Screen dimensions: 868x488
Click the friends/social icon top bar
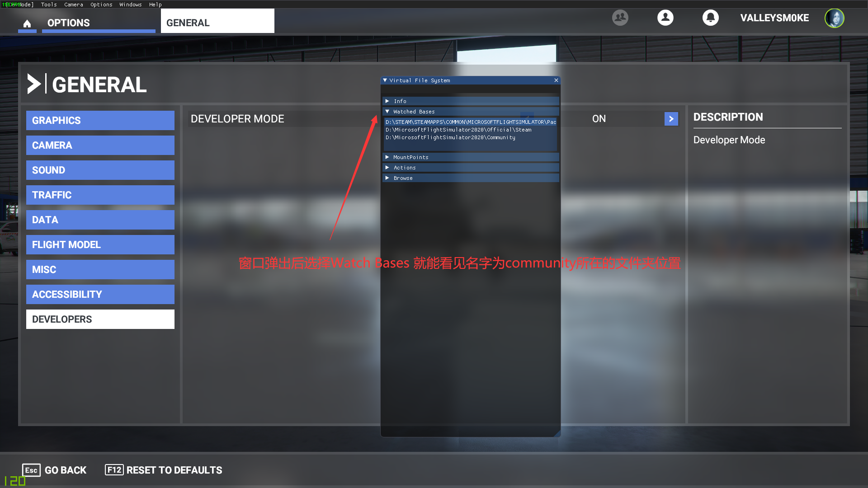point(620,17)
